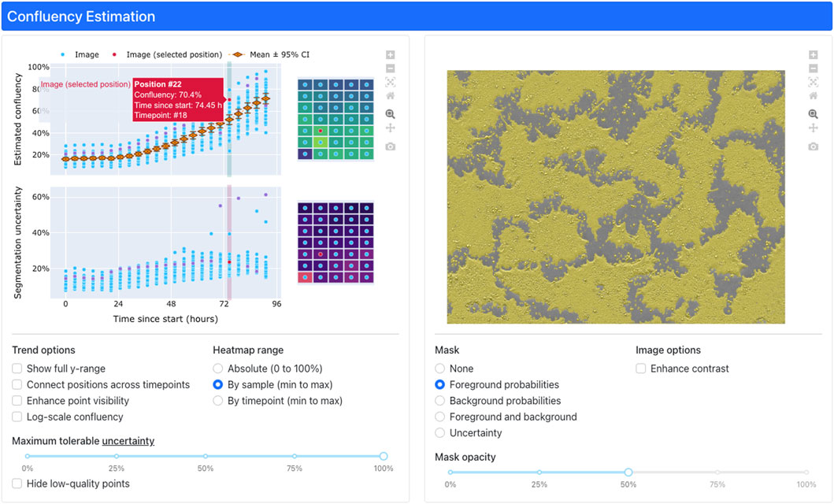Select Foreground and background mask
The width and height of the screenshot is (834, 504).
[x=440, y=417]
